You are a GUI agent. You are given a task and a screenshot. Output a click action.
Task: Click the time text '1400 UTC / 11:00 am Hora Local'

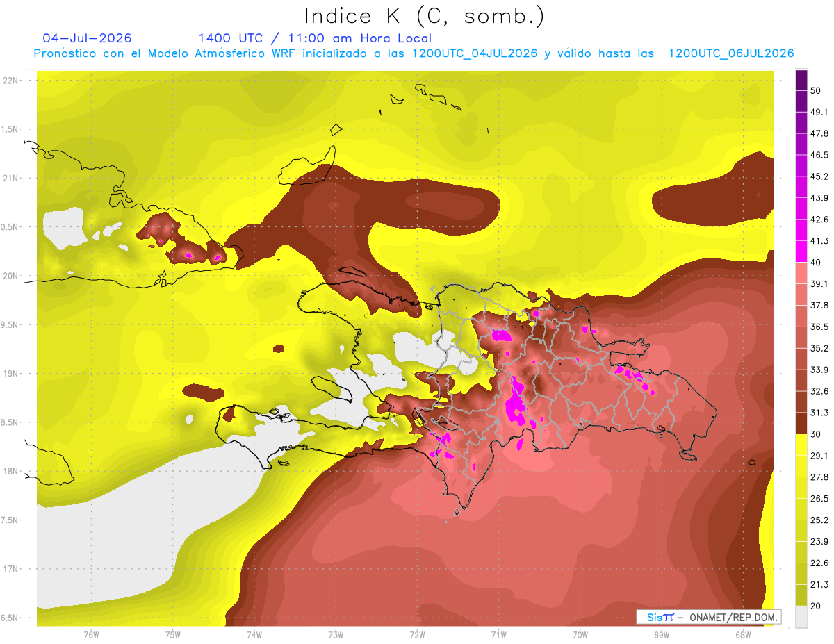pyautogui.click(x=315, y=38)
